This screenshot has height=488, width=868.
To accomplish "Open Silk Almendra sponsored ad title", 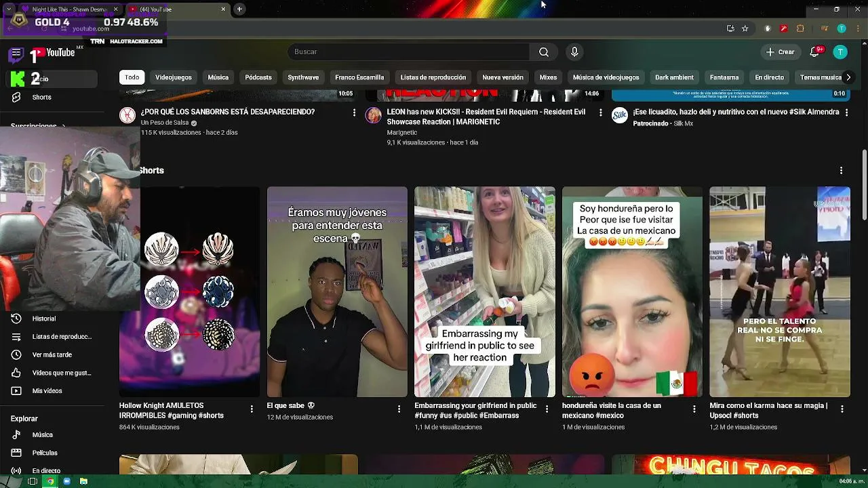I will click(x=736, y=112).
